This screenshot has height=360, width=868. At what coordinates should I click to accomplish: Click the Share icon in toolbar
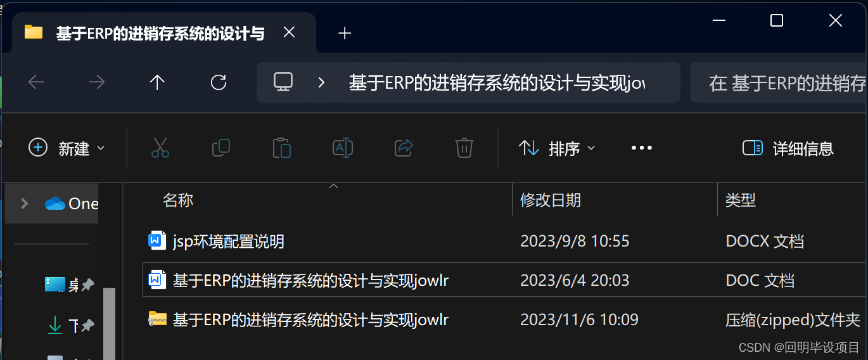pos(404,148)
